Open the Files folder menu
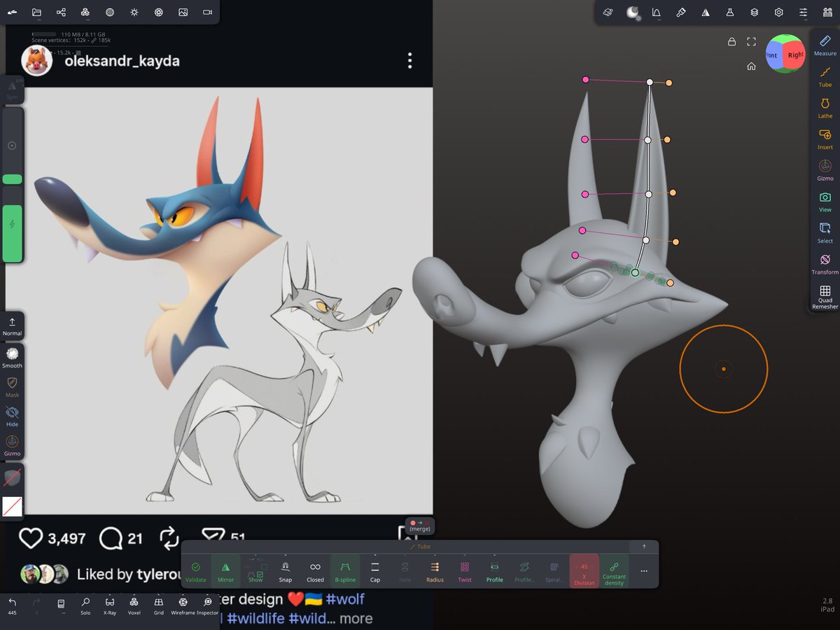The image size is (840, 630). click(36, 13)
